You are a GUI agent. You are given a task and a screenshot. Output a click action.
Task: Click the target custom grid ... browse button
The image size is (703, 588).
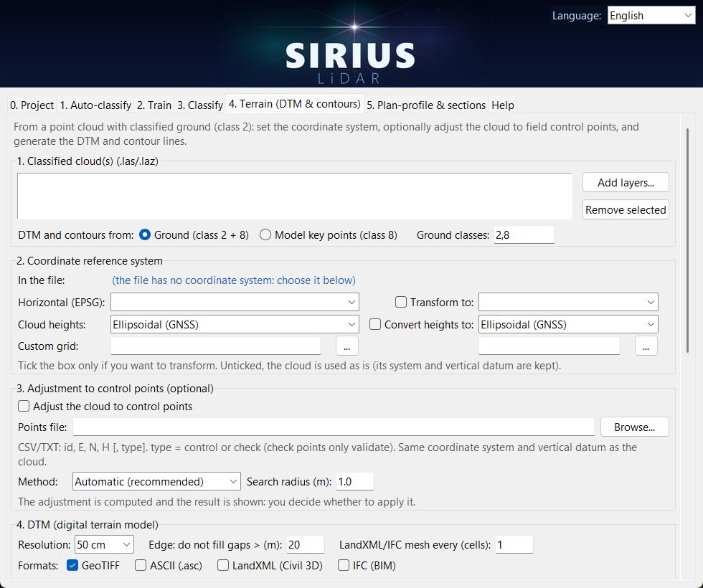646,346
